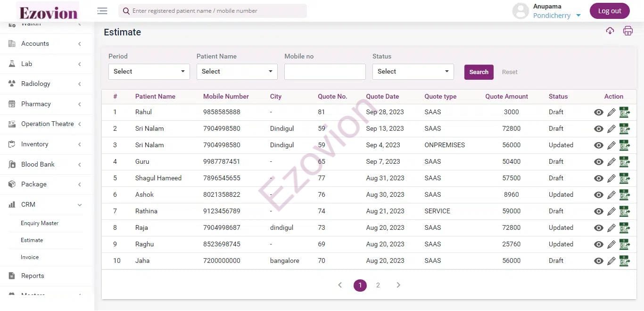Click the download icon above the table
This screenshot has width=644, height=311.
[x=610, y=31]
